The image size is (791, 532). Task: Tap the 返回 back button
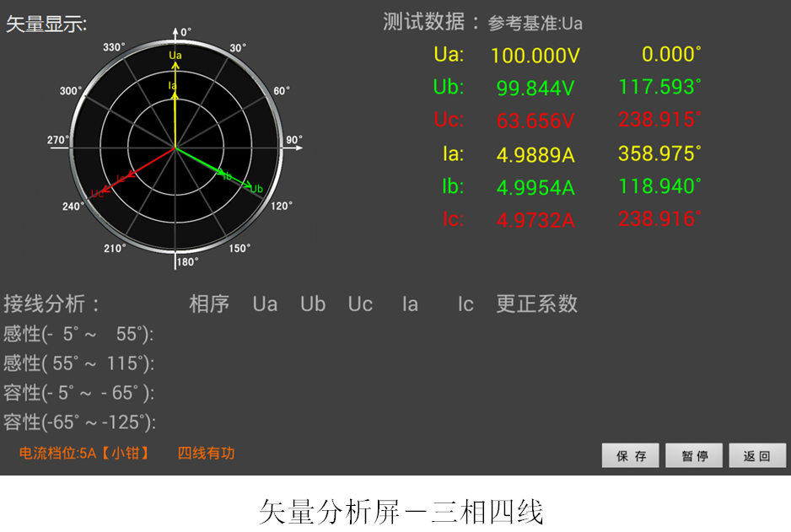coord(757,456)
